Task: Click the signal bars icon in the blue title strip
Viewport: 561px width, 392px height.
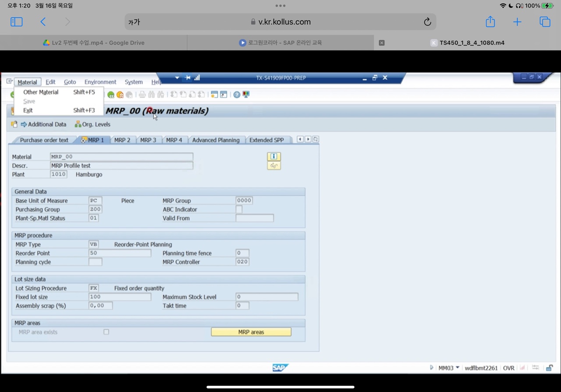Action: pos(197,78)
